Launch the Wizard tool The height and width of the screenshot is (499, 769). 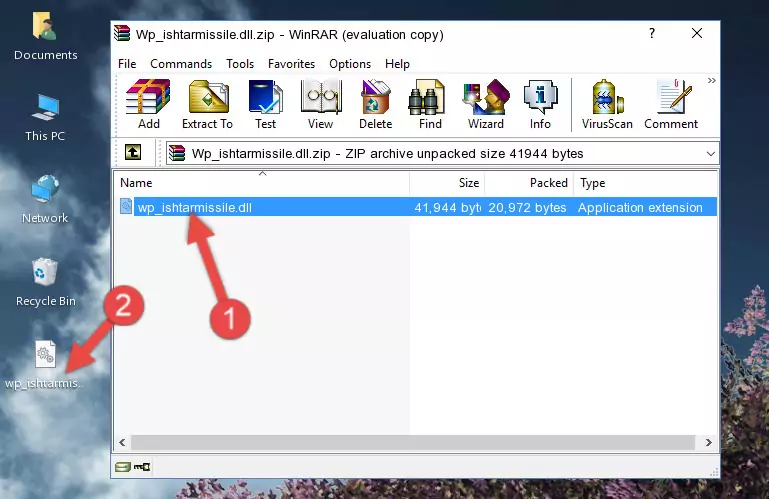point(486,104)
